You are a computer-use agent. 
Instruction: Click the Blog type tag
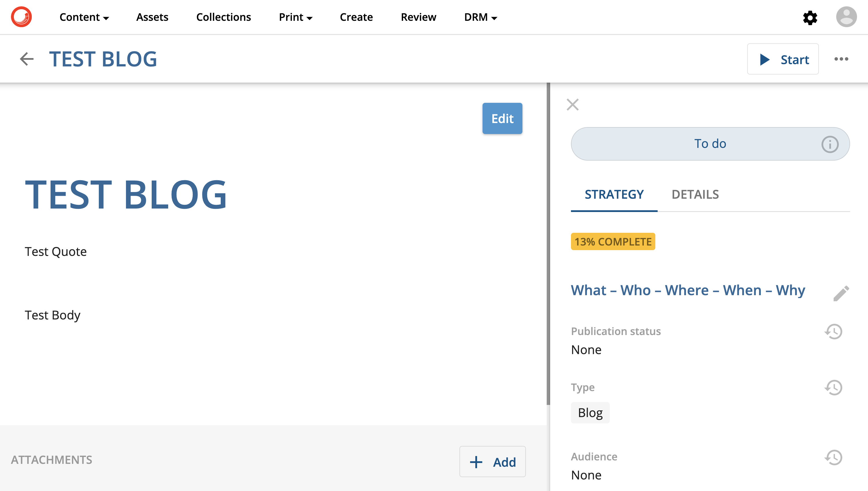(x=590, y=413)
